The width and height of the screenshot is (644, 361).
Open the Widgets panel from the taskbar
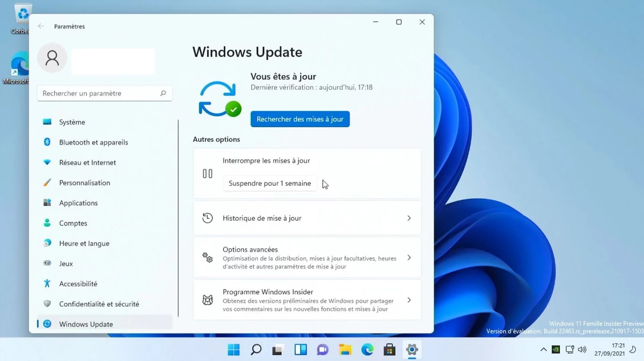[x=301, y=349]
